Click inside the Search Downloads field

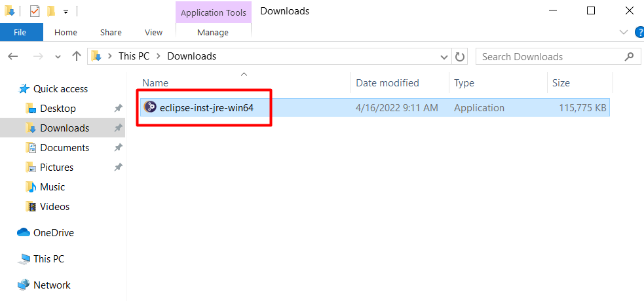(550, 57)
